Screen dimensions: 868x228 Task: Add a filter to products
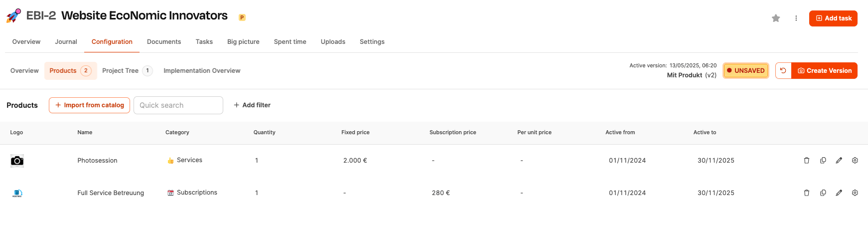252,105
